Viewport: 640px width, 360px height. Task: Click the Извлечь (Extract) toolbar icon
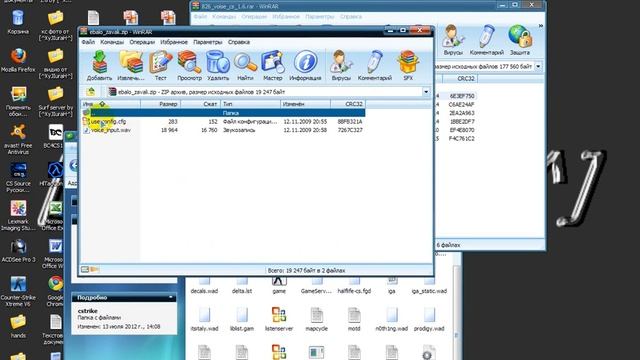pyautogui.click(x=131, y=65)
